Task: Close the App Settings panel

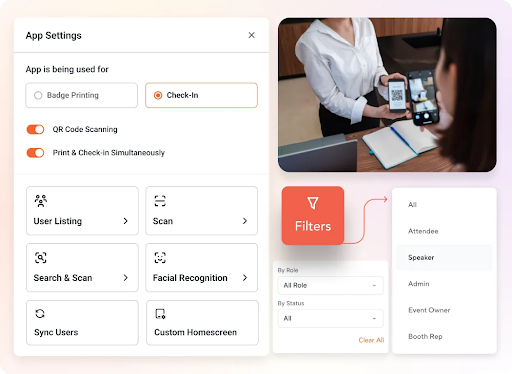Action: (251, 35)
